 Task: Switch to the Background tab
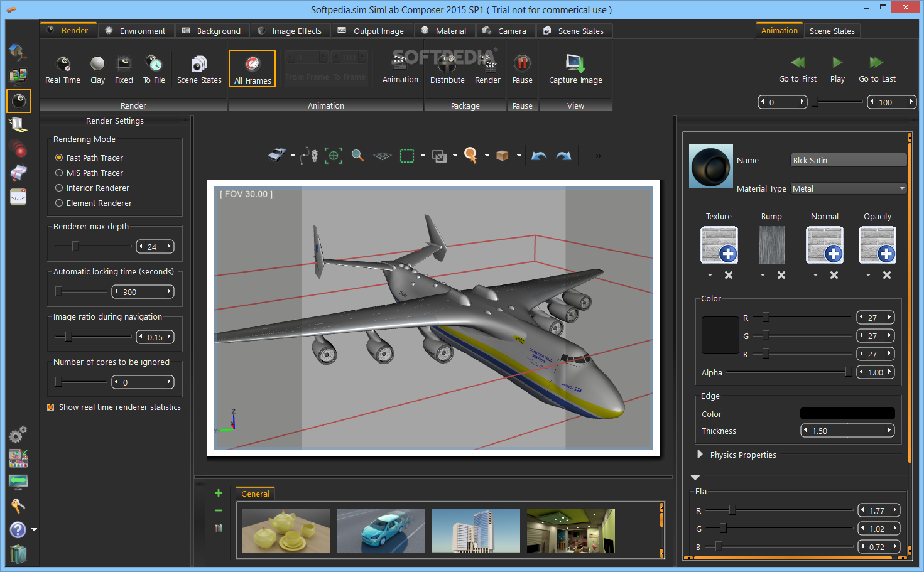tap(211, 31)
